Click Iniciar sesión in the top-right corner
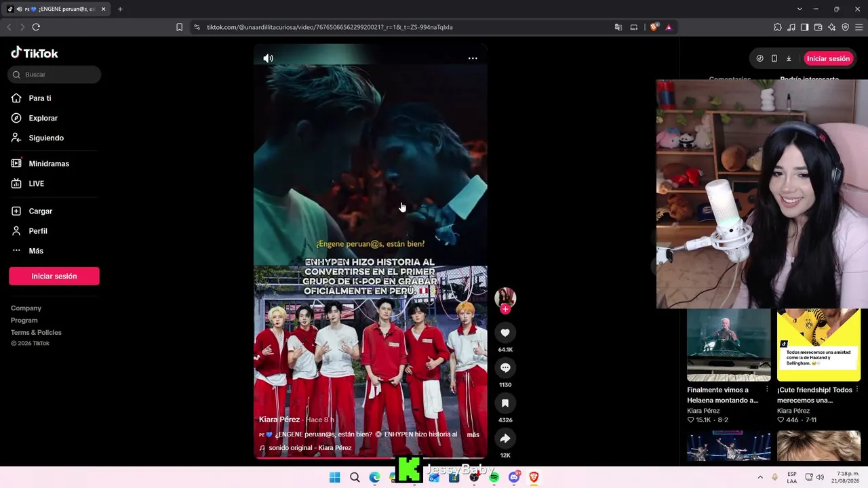The height and width of the screenshot is (488, 868). tap(828, 58)
